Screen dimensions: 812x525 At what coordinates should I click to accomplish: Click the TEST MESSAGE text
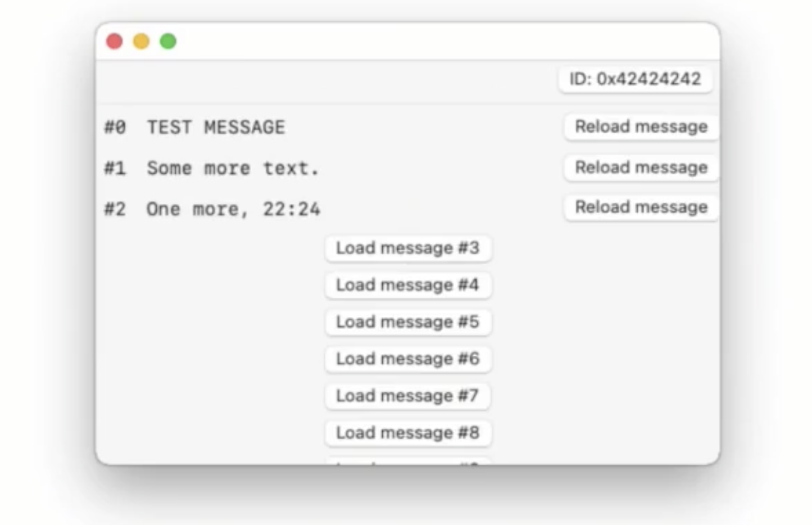216,128
